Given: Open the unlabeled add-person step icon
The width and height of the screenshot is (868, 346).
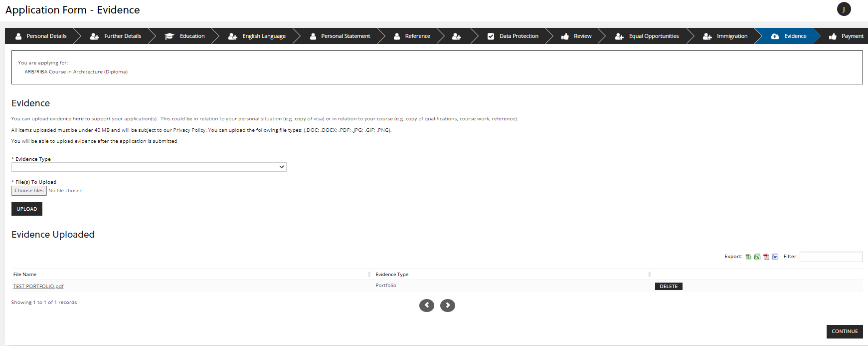Looking at the screenshot, I should click(457, 36).
